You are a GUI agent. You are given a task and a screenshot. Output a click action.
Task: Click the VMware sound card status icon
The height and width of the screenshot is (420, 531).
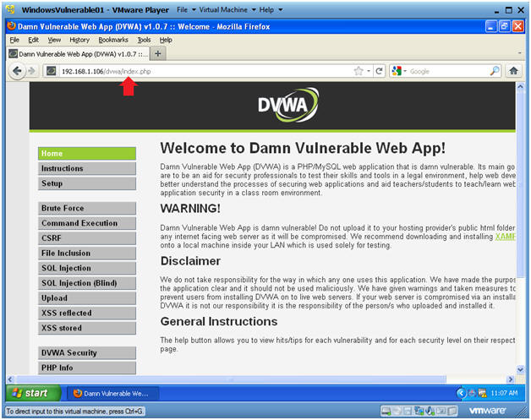[x=430, y=411]
